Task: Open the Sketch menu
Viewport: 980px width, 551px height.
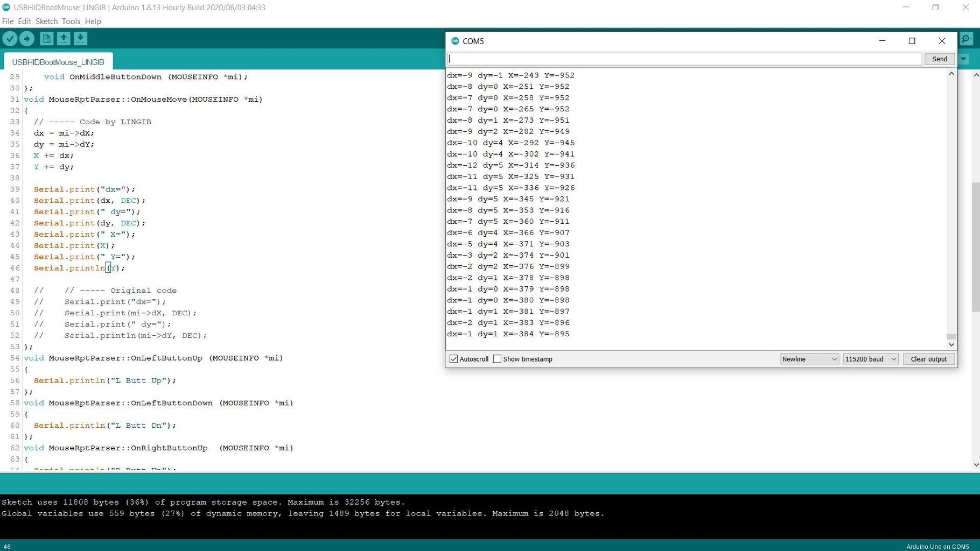Action: [x=46, y=22]
